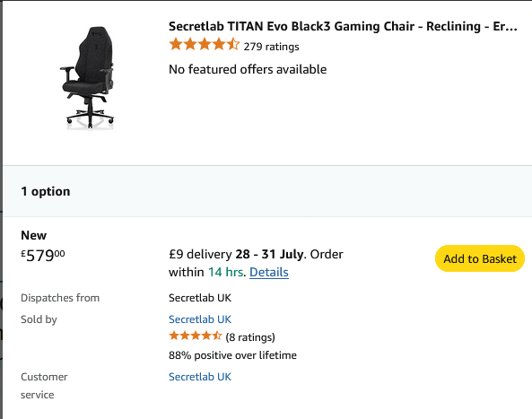This screenshot has height=419, width=532.
Task: Click the £579.00 price
Action: click(43, 256)
